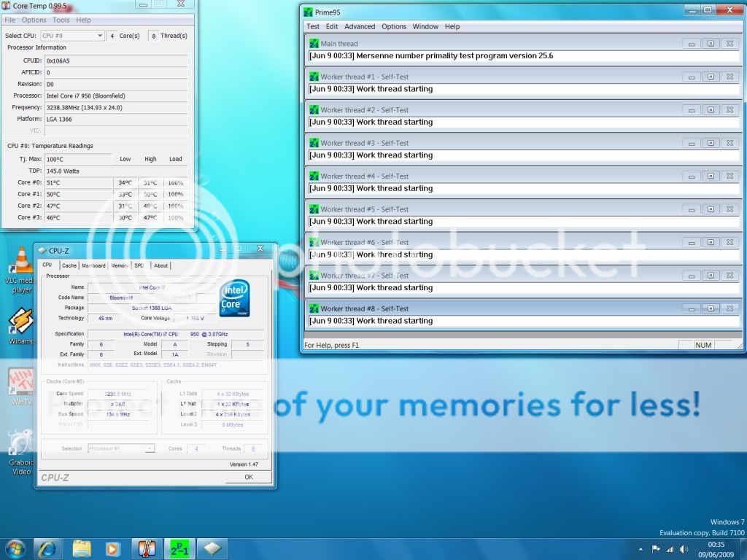Click the Core Temp thermometer taskbar icon
Viewport: 747px width, 560px height.
coord(146,548)
